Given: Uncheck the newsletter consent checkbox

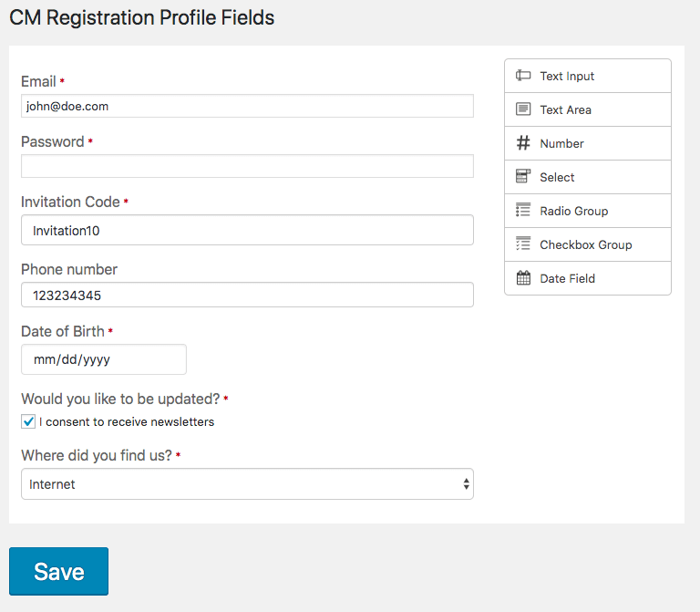Looking at the screenshot, I should pos(28,421).
